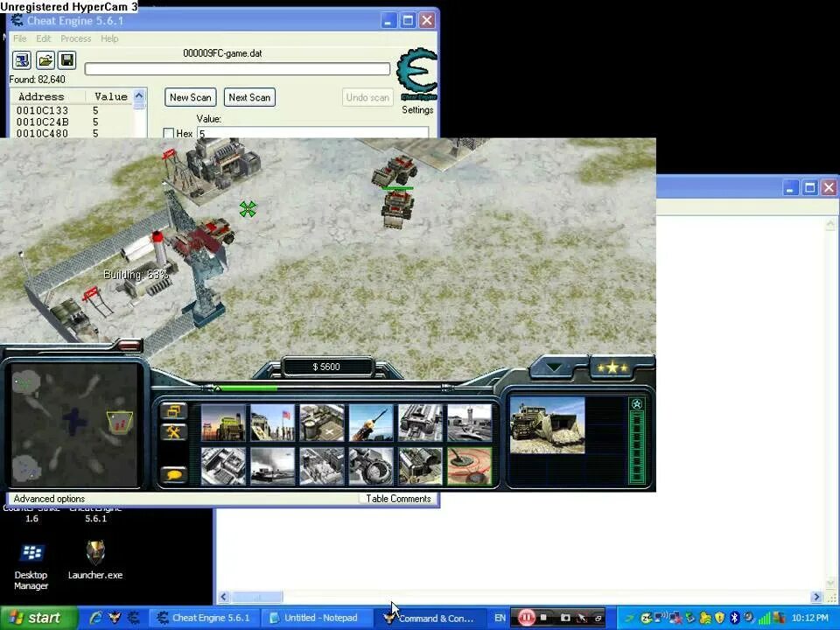This screenshot has width=840, height=630.
Task: Select the airfield control tower build icon
Action: pyautogui.click(x=469, y=423)
